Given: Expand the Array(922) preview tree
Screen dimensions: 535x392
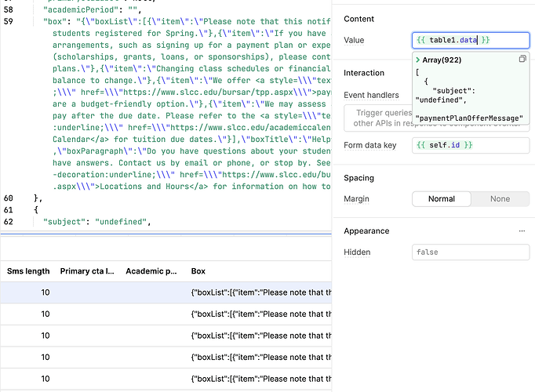Looking at the screenshot, I should pos(417,60).
